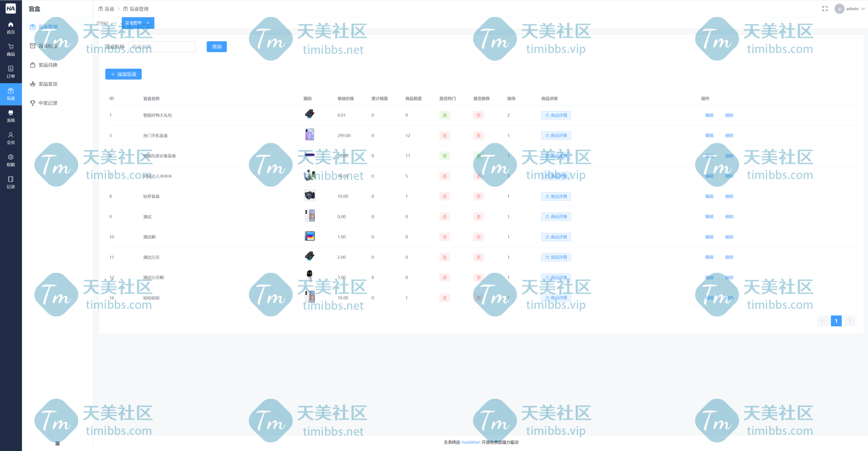Click the 否 recommend tag of 哈希盲盒
This screenshot has width=868, height=451.
click(479, 196)
